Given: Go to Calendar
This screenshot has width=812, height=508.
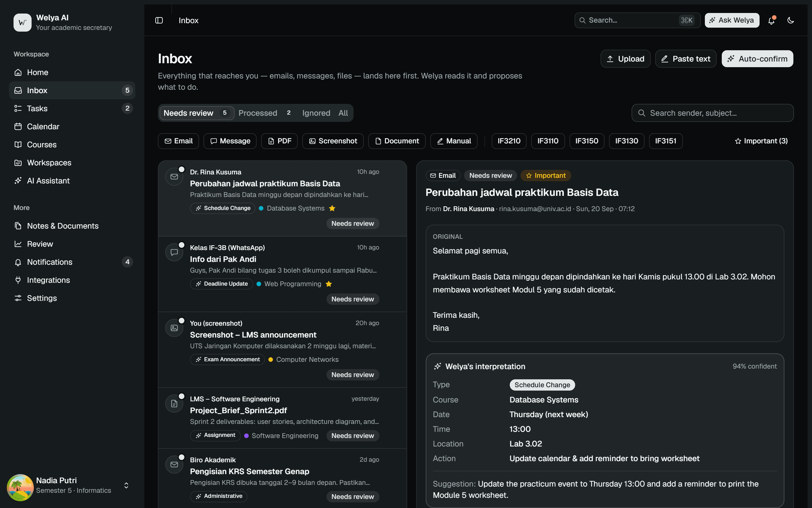Looking at the screenshot, I should point(72,126).
